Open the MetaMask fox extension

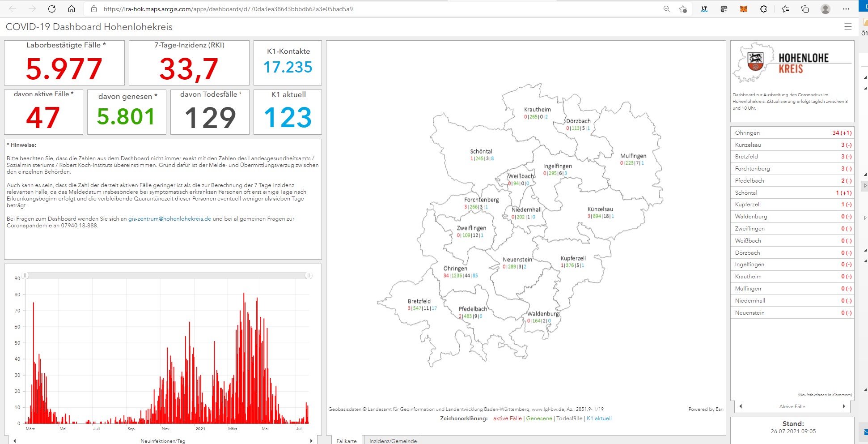tap(743, 9)
